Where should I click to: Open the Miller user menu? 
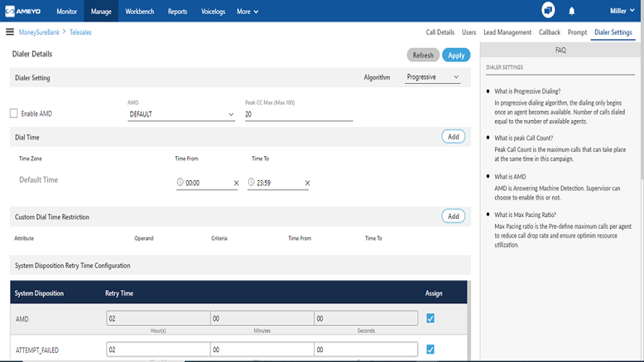coord(622,11)
